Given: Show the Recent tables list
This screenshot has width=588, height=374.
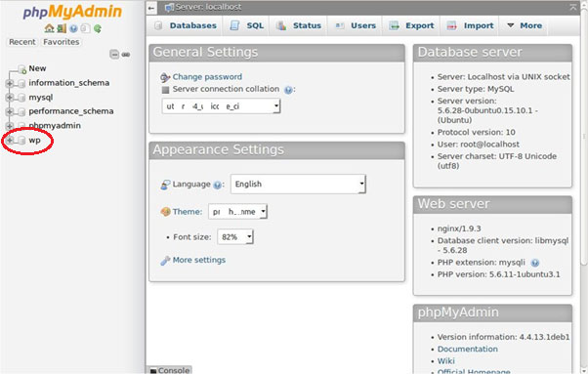Looking at the screenshot, I should pos(22,42).
